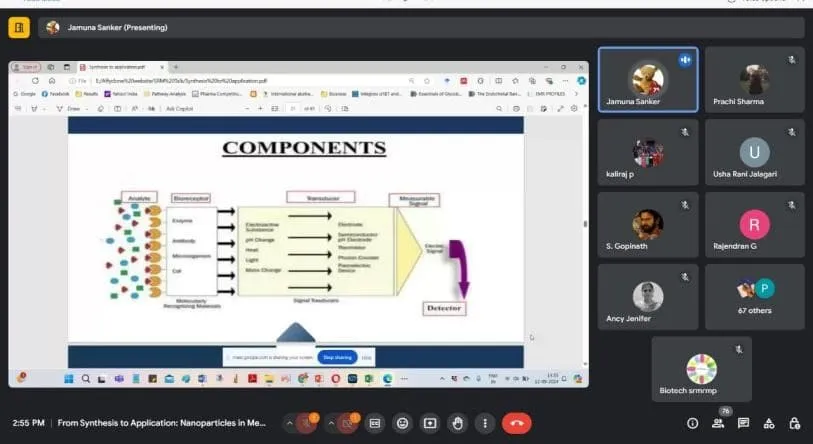Click the PDF search magnifier icon

click(499, 109)
